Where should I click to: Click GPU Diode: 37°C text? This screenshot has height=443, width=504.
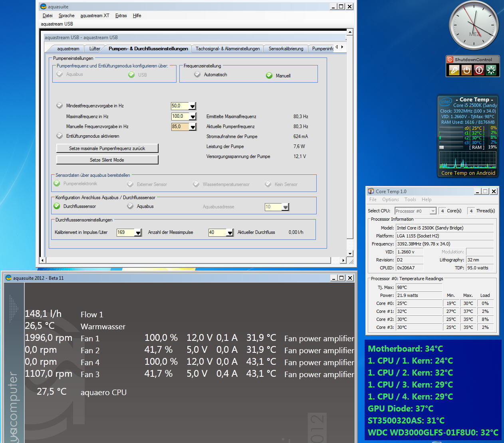tap(401, 408)
